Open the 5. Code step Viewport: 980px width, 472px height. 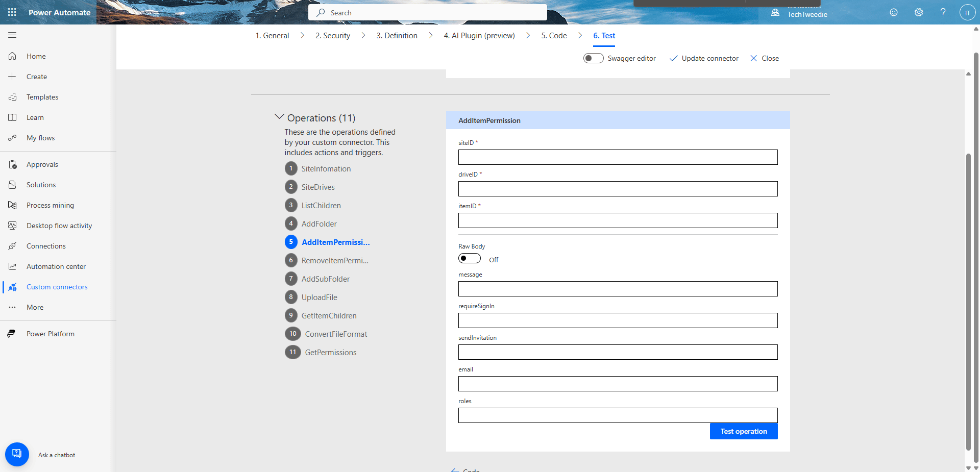(x=554, y=35)
